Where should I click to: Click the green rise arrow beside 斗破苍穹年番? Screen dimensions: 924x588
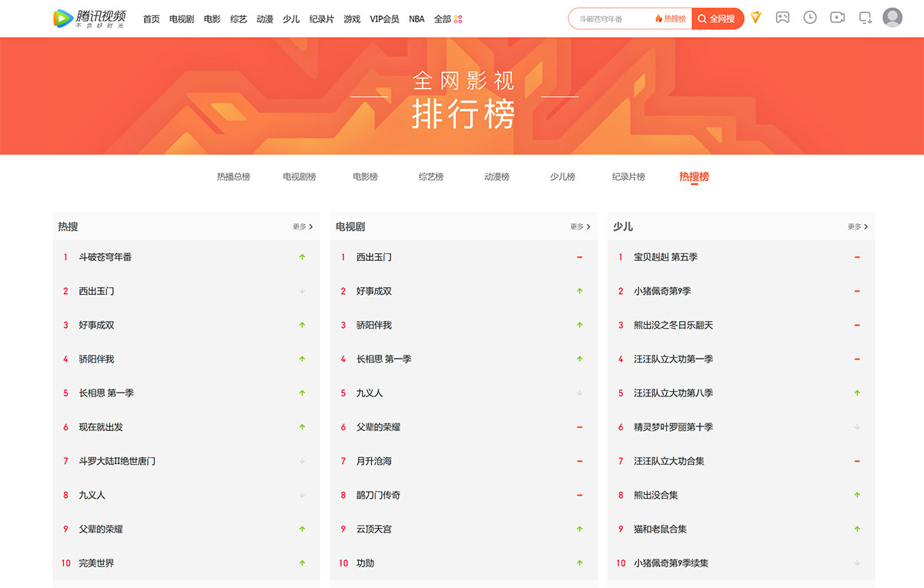click(x=301, y=257)
